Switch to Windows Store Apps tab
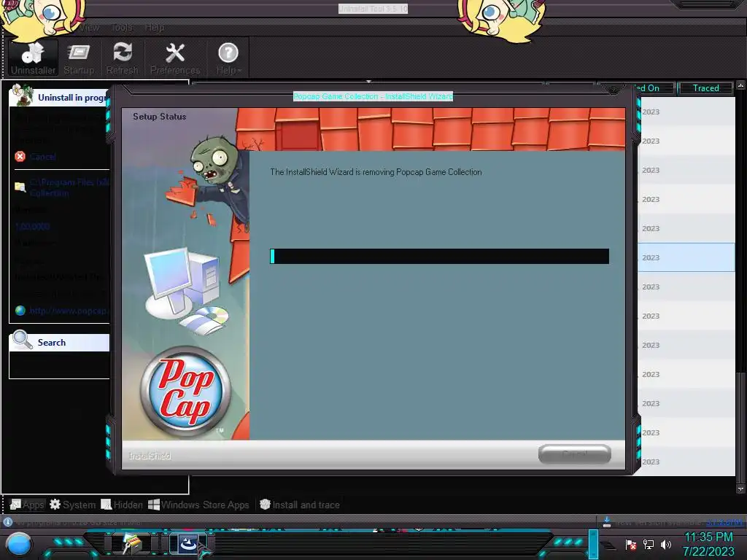Viewport: 747px width, 560px height. [x=198, y=505]
